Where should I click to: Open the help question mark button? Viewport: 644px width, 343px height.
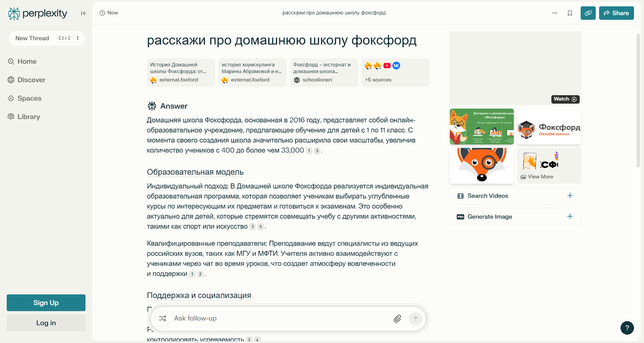point(627,328)
